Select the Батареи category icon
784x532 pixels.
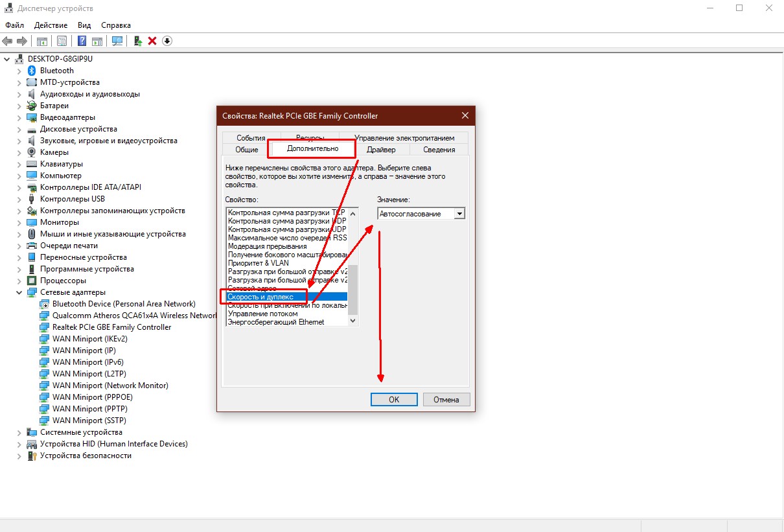coord(32,106)
